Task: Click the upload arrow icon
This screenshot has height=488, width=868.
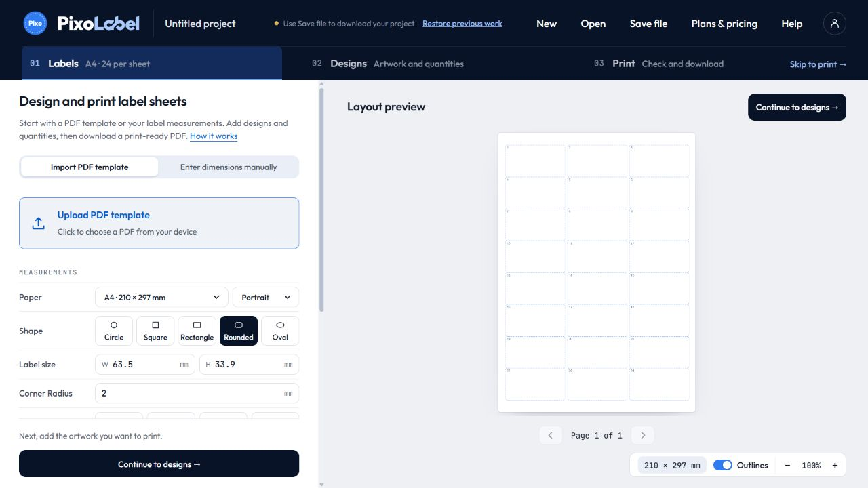Action: click(x=39, y=223)
